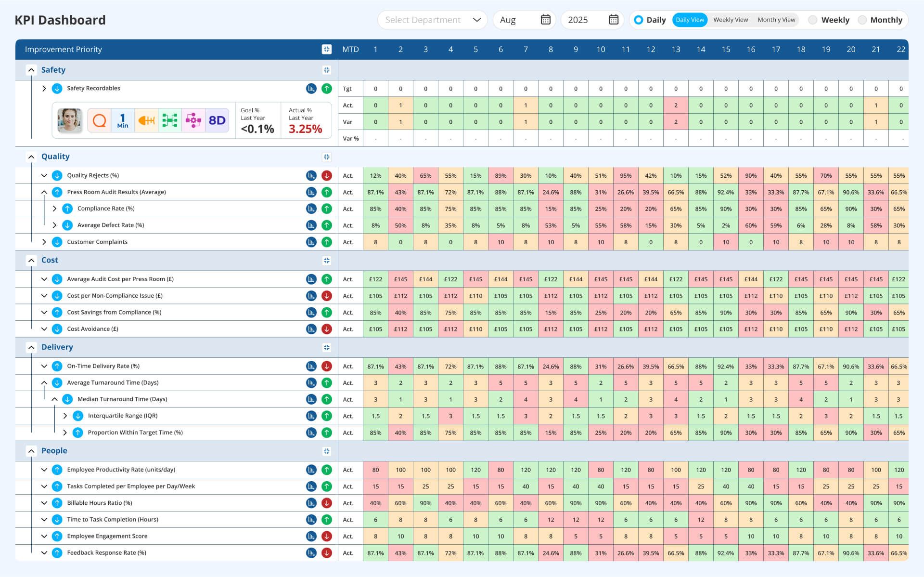Viewport: 924px width, 577px height.
Task: Click the profile photo in the Safety Recordables card
Action: [x=70, y=120]
